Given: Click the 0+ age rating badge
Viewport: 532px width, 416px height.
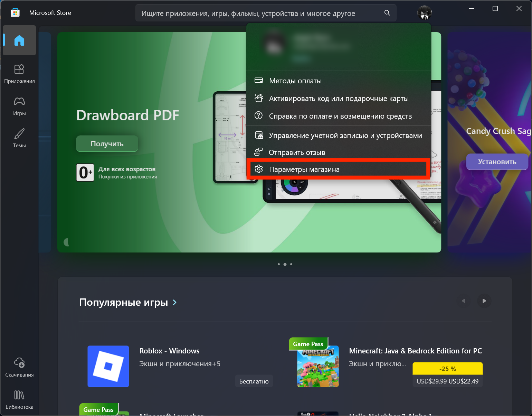Looking at the screenshot, I should click(x=85, y=173).
